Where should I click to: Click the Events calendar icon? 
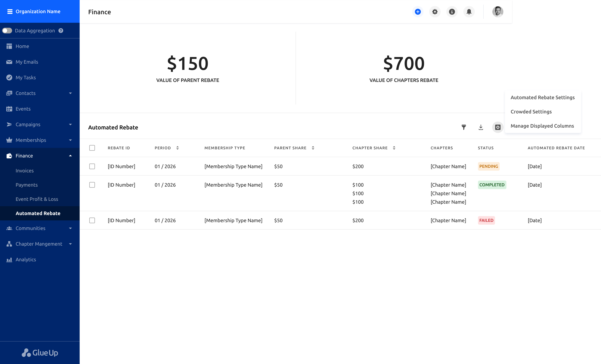tap(9, 109)
